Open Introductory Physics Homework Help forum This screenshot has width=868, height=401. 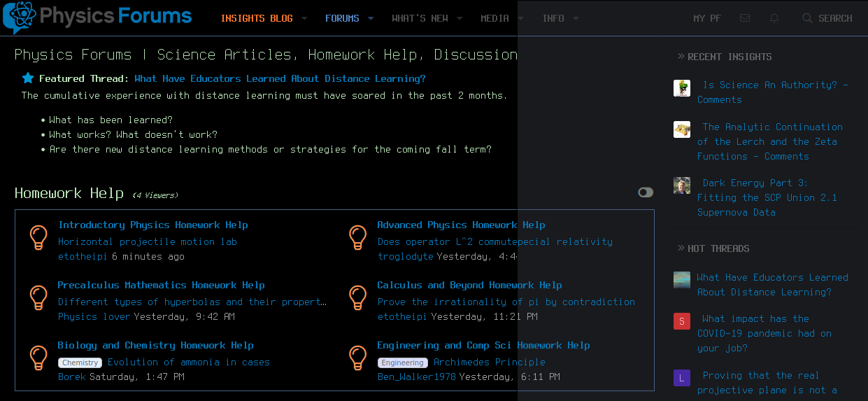(153, 225)
